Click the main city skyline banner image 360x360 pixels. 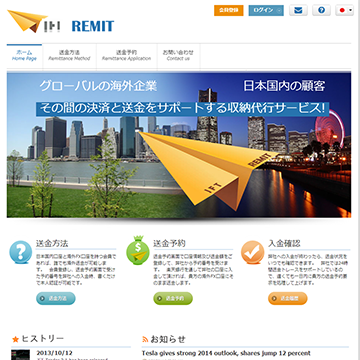(179, 145)
